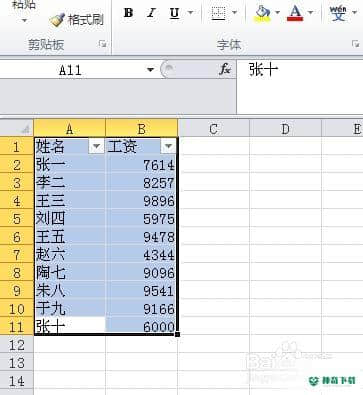
Task: Toggle Bold formatting
Action: (128, 13)
